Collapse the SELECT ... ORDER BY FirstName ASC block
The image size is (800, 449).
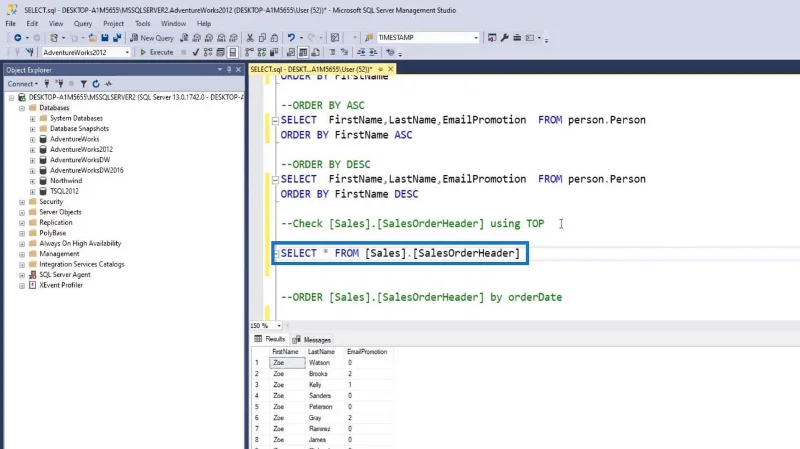click(275, 121)
